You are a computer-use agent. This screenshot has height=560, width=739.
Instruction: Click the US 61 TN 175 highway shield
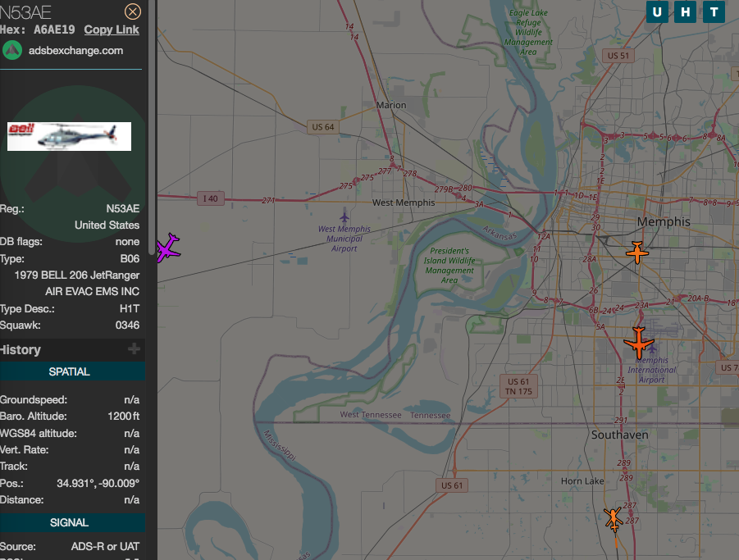[x=518, y=387]
